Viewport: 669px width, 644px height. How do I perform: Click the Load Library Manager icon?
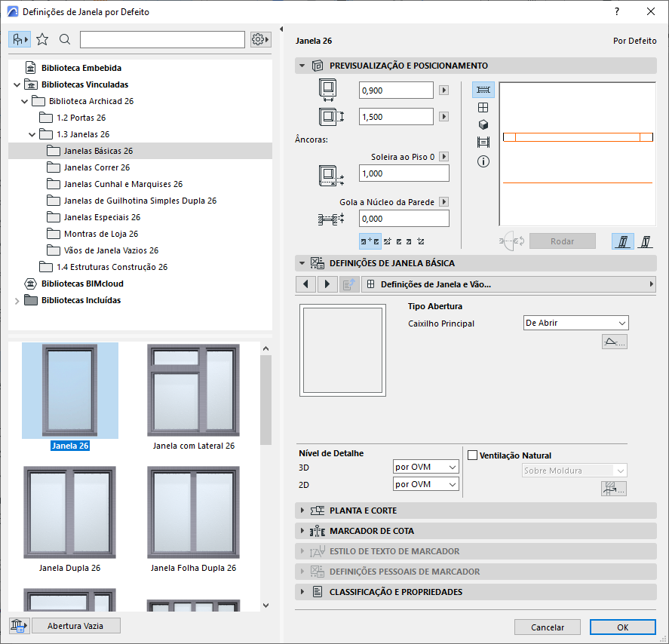coord(18,625)
